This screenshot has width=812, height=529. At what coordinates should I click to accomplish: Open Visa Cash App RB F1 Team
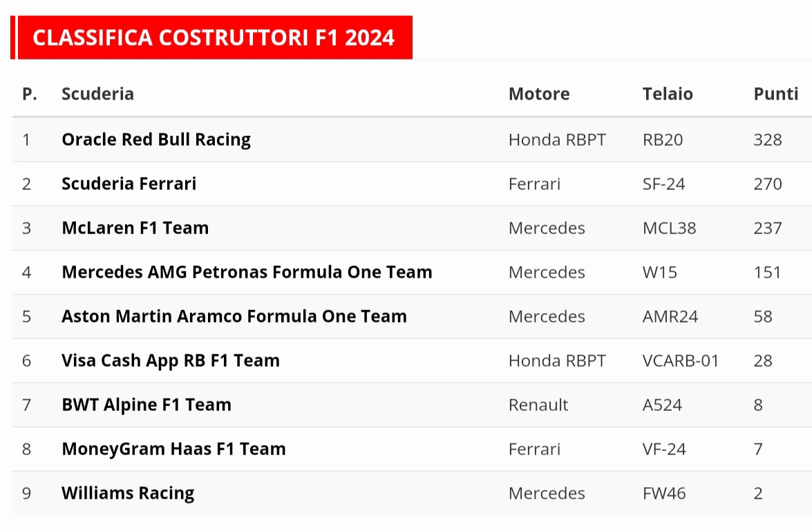tap(171, 360)
